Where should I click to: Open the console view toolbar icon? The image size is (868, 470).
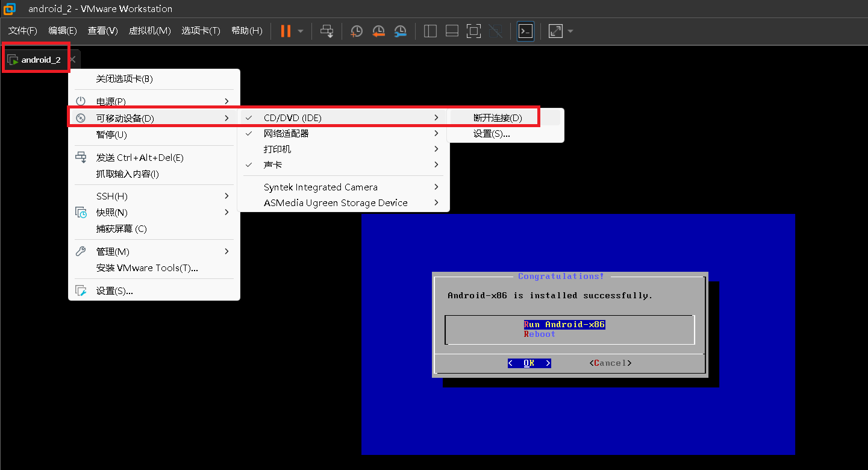(526, 31)
